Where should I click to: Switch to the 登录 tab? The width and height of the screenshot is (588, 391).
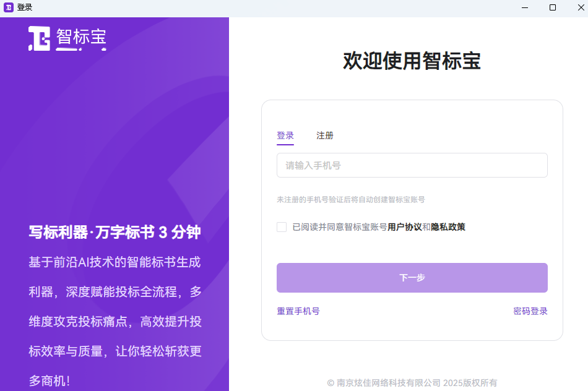point(285,135)
